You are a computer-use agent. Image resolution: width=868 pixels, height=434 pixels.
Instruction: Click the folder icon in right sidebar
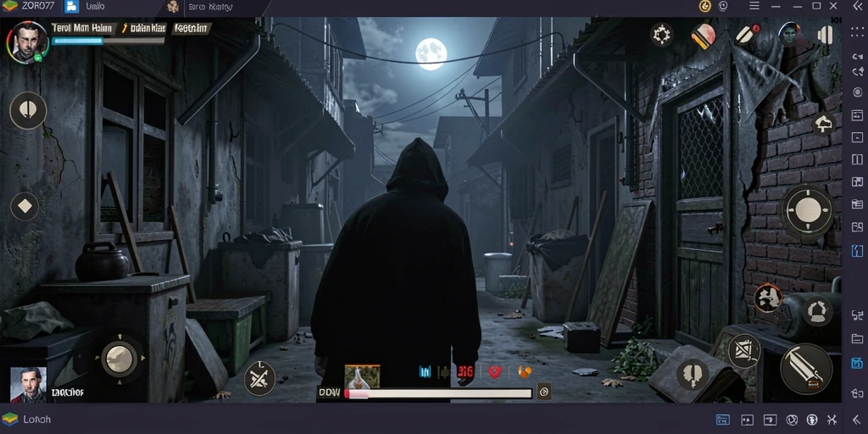(857, 339)
